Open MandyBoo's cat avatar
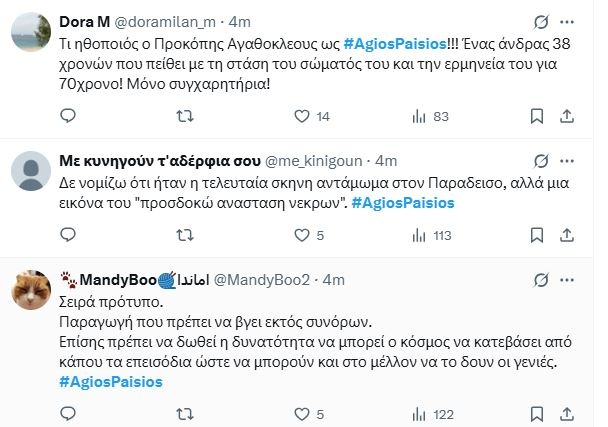 pyautogui.click(x=30, y=291)
